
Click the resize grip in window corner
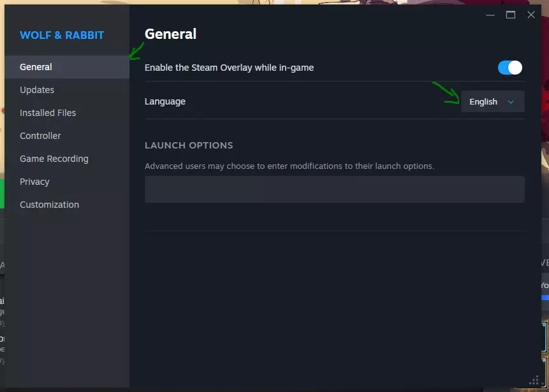(x=532, y=381)
